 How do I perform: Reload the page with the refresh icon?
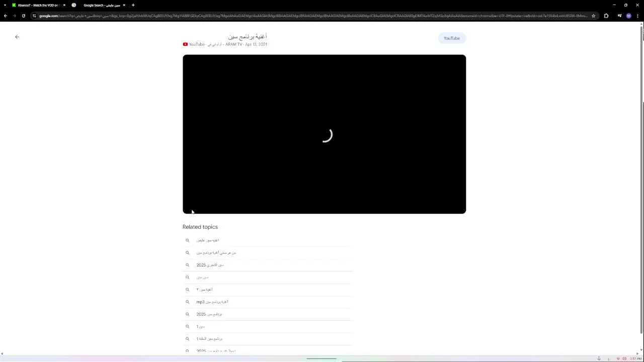point(23,16)
